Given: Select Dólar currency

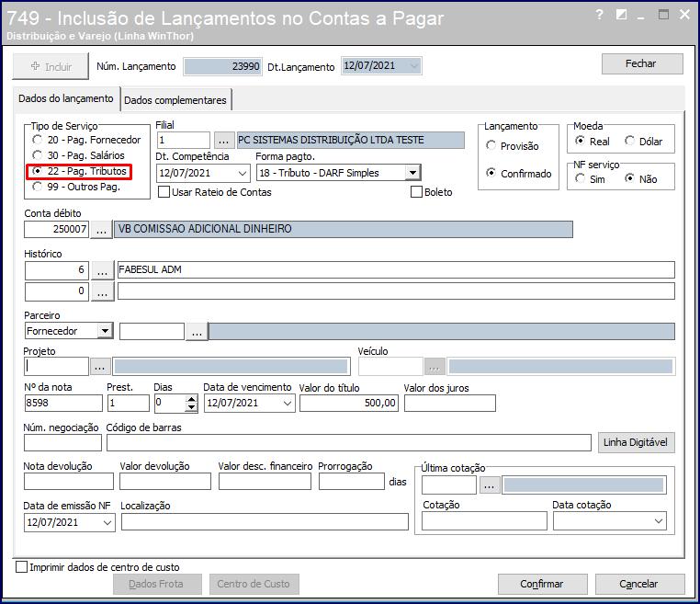Looking at the screenshot, I should pos(643,142).
